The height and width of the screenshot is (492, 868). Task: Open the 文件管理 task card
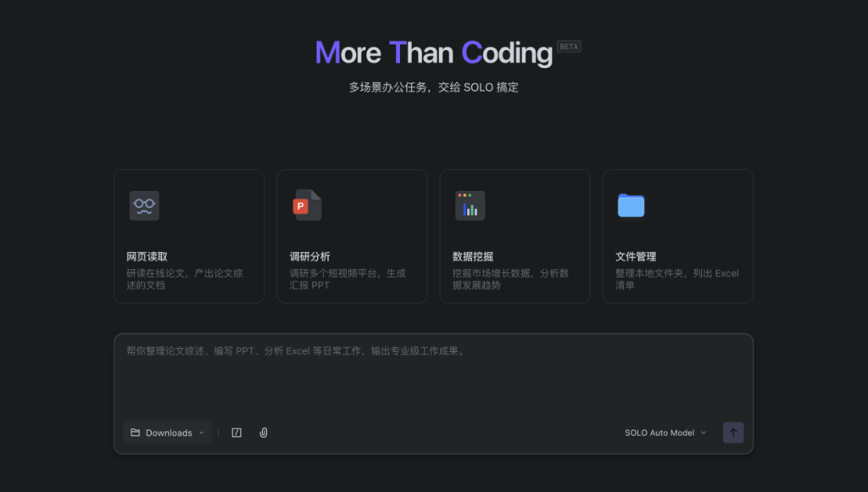point(676,236)
